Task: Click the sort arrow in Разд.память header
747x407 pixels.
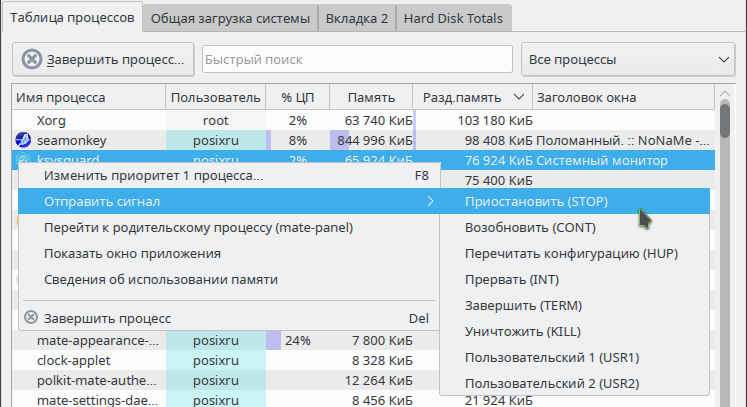Action: click(x=519, y=97)
